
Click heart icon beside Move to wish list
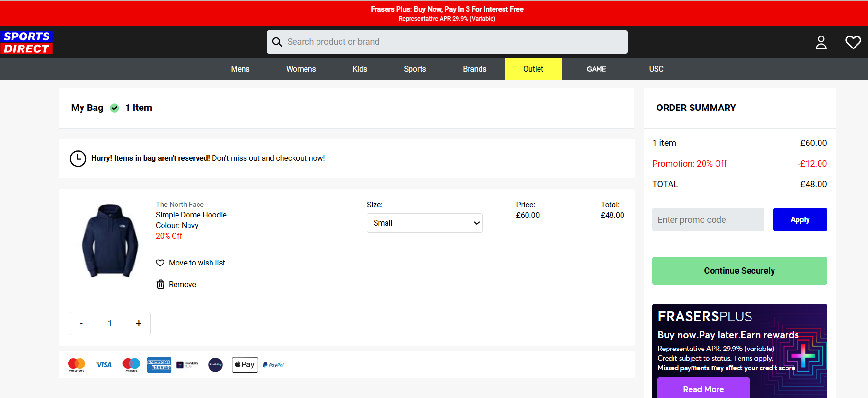point(160,263)
